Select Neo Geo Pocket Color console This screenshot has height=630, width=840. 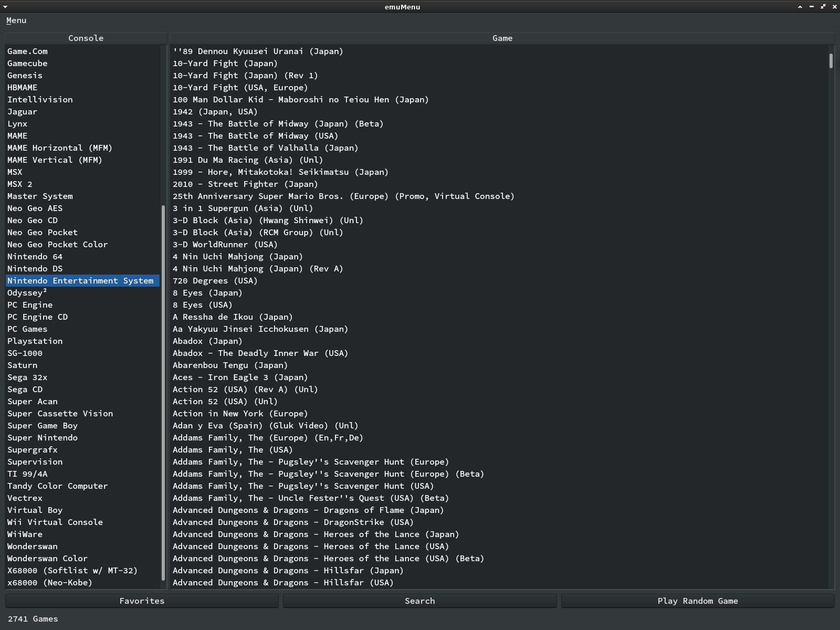pos(82,245)
